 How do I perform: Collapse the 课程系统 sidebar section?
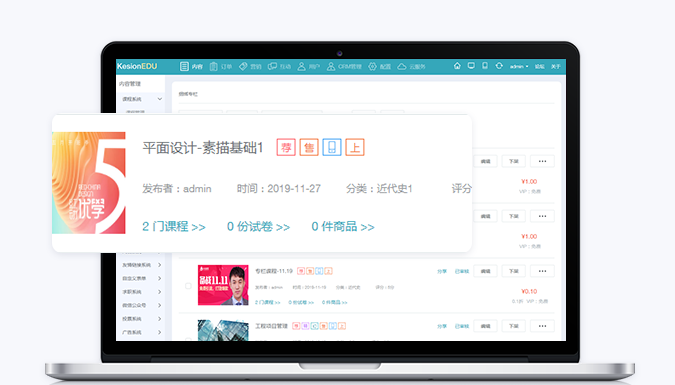(160, 99)
